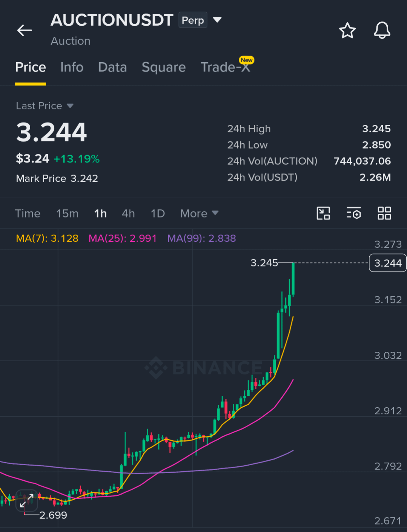Tap the 2.912 price axis label
Image resolution: width=407 pixels, height=532 pixels.
(388, 411)
